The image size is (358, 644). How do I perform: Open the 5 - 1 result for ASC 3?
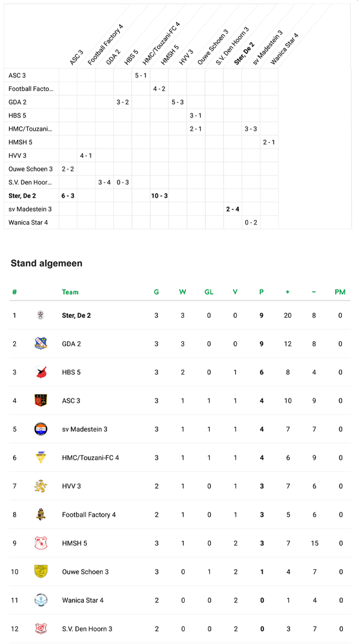[141, 75]
